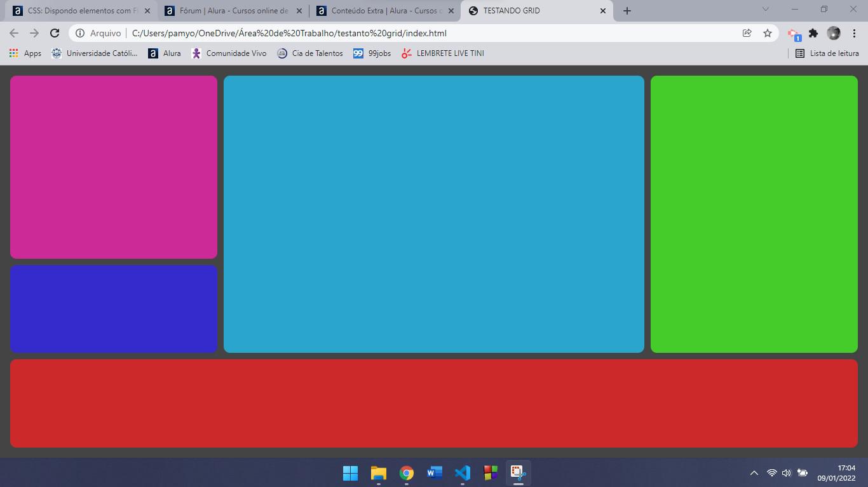Image resolution: width=868 pixels, height=487 pixels.
Task: Open a new browser tab
Action: (627, 11)
